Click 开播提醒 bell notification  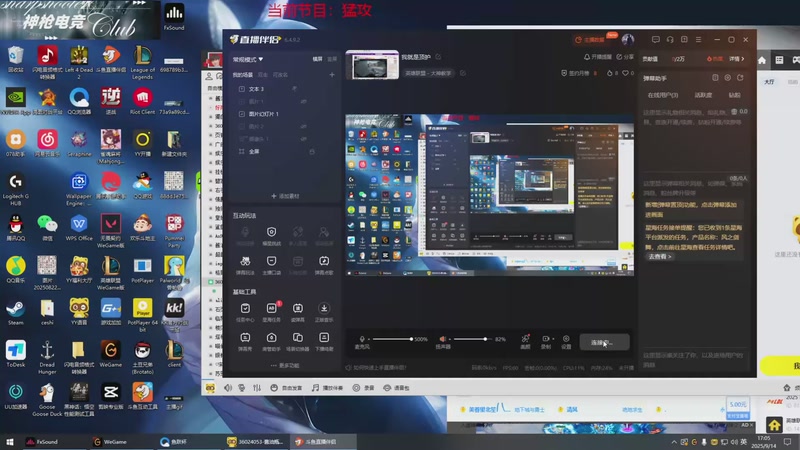[x=597, y=57]
